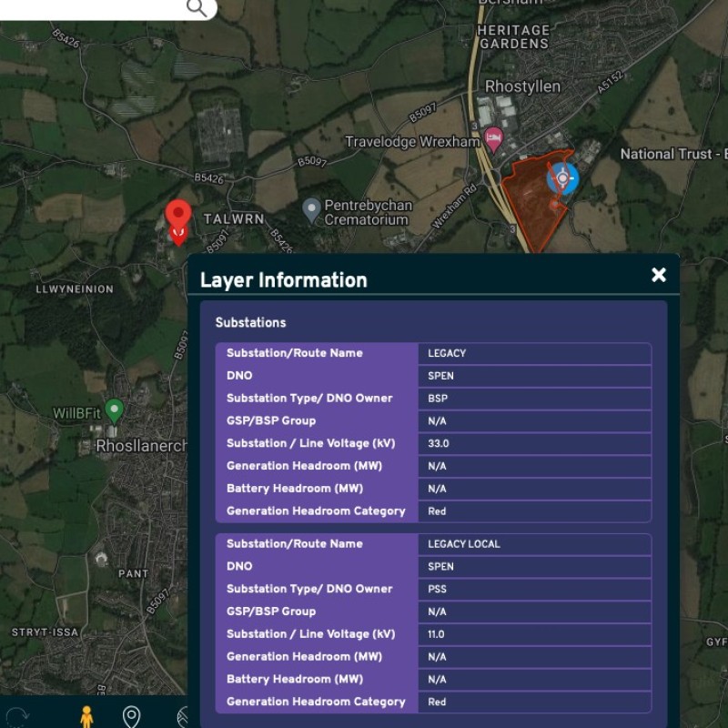Click 'Red' category value in LEGACY LOCAL table
The height and width of the screenshot is (728, 728).
pyautogui.click(x=437, y=702)
